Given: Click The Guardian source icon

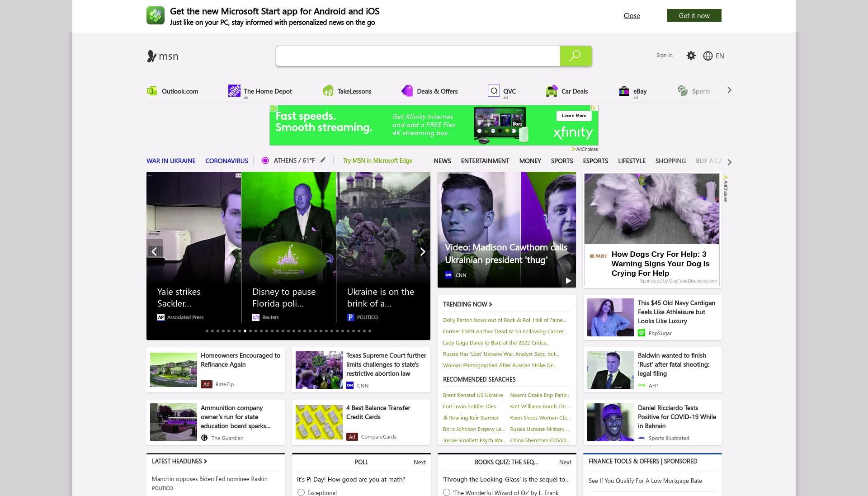Looking at the screenshot, I should coord(204,438).
